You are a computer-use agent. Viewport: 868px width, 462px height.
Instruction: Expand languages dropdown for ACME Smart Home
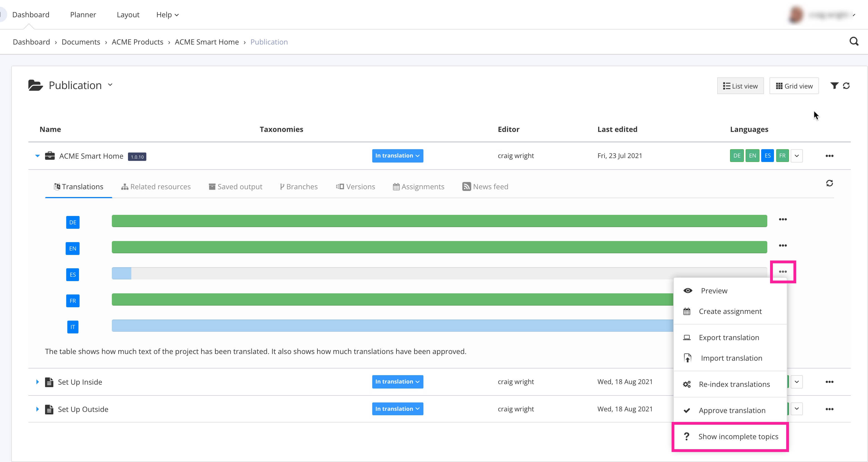coord(797,156)
